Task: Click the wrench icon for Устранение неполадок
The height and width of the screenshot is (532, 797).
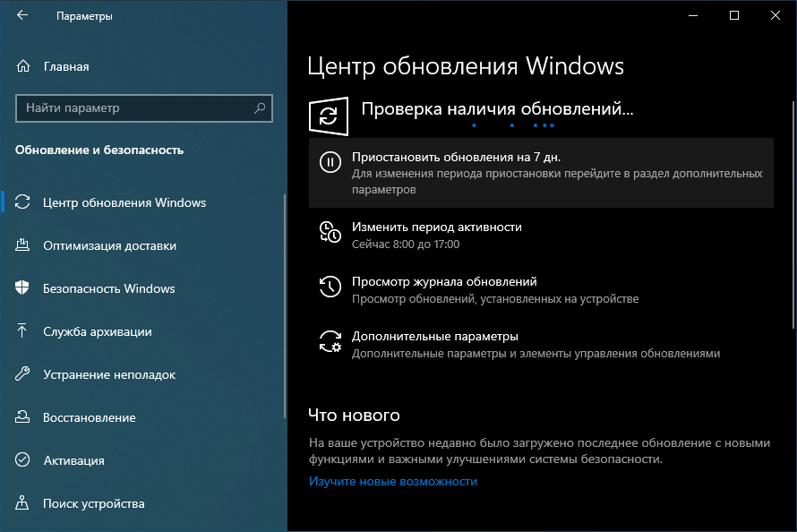Action: click(x=23, y=374)
